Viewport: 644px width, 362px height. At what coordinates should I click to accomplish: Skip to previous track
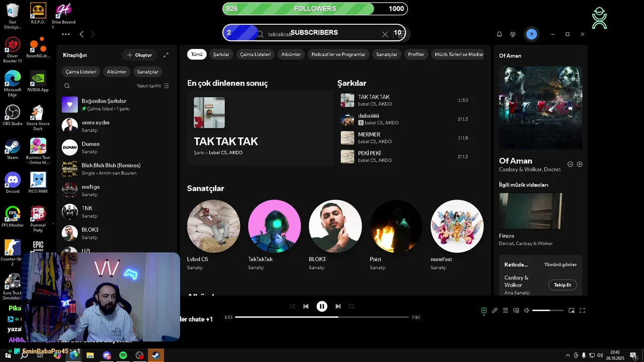point(306,306)
